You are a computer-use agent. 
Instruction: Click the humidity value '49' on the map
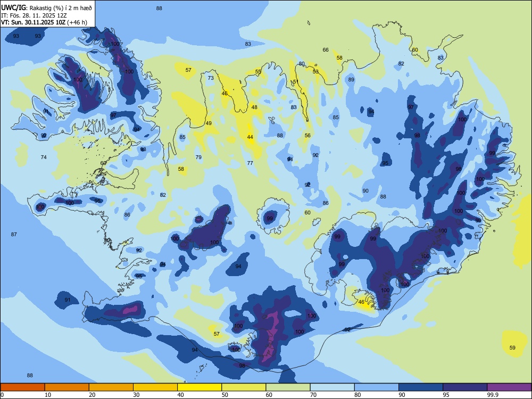(209, 123)
